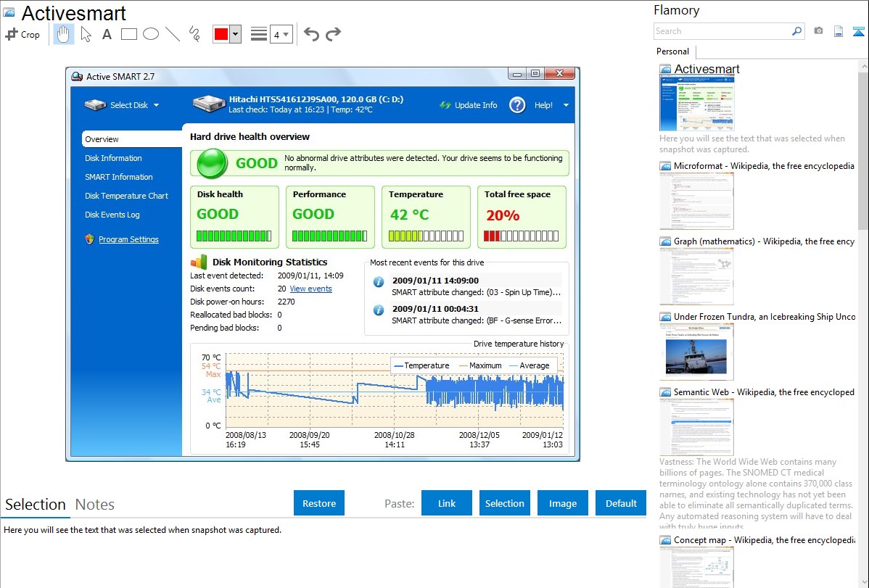Open the Program Settings link
The image size is (869, 588).
[128, 239]
